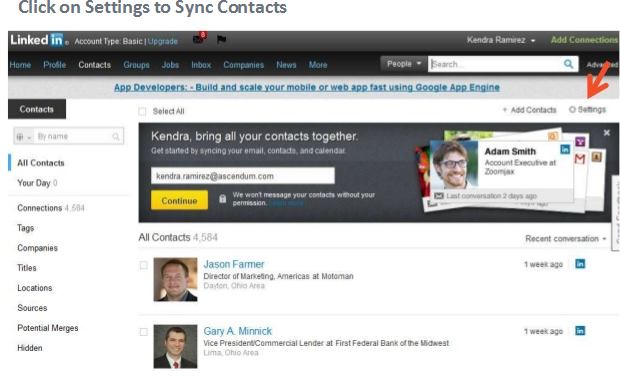Click into the top Search field
Image resolution: width=620 pixels, height=377 pixels.
coord(496,64)
